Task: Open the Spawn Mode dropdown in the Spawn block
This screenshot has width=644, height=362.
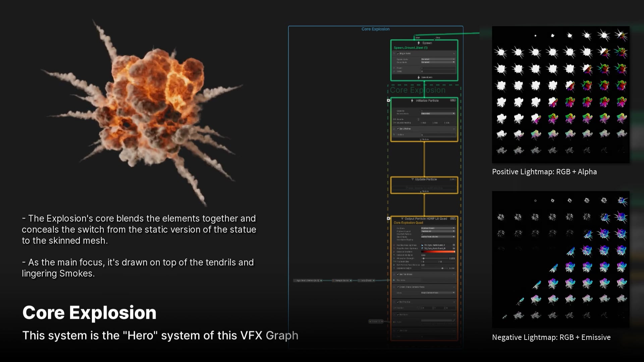Action: (x=437, y=59)
